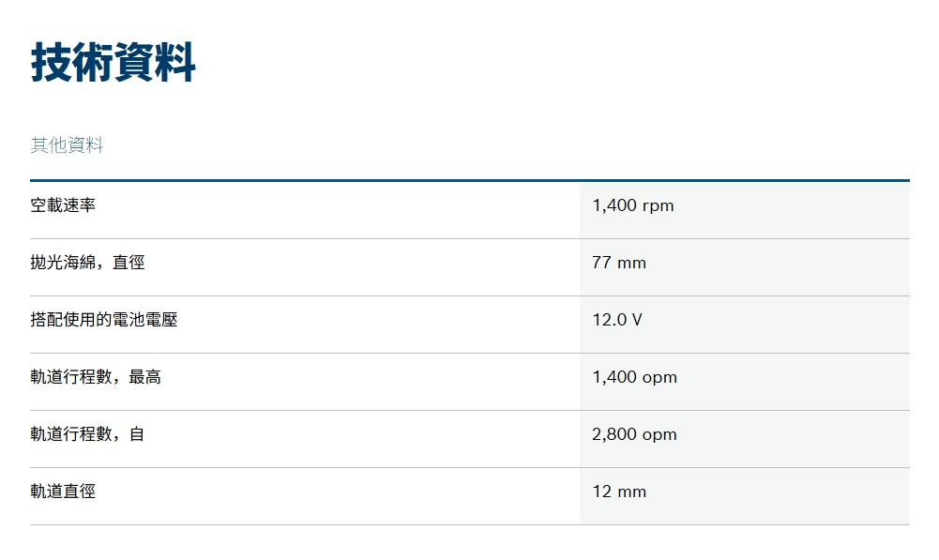
Task: Click the blue divider under 其他資料
Action: pos(470,180)
